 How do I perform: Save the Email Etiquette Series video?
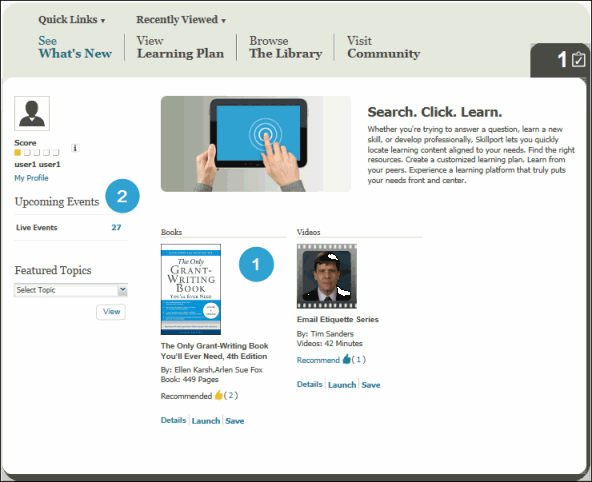[x=371, y=385]
